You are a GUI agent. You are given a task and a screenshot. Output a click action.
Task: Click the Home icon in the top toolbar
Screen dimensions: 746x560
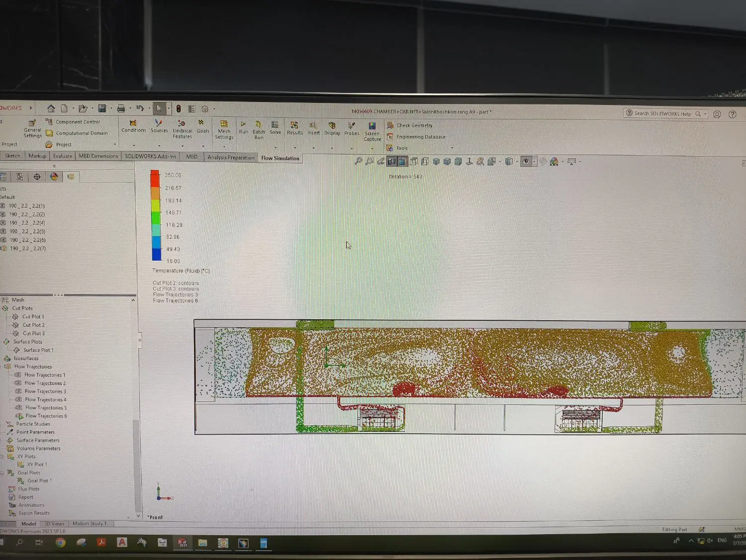point(51,108)
